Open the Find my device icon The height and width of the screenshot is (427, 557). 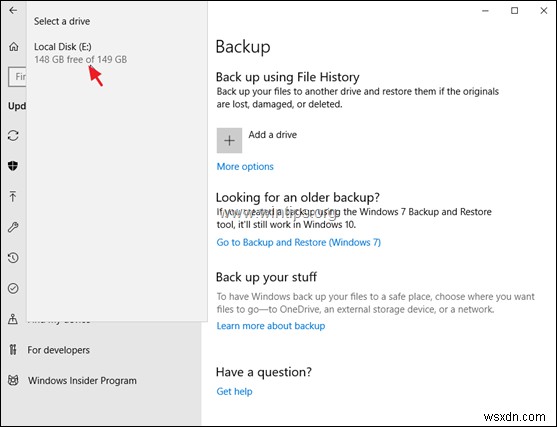point(13,319)
